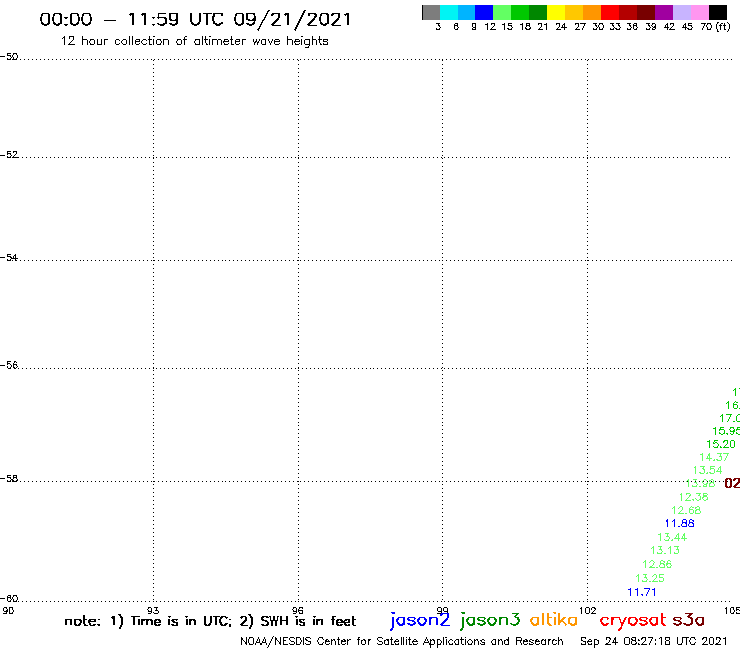The width and height of the screenshot is (740, 650).
Task: Click the -52 latitude axis label
Action: point(9,155)
